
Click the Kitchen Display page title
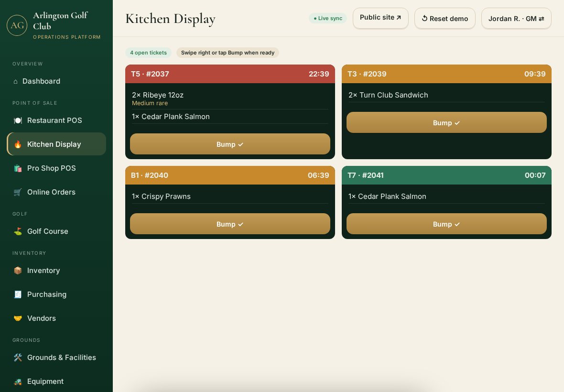(x=171, y=19)
